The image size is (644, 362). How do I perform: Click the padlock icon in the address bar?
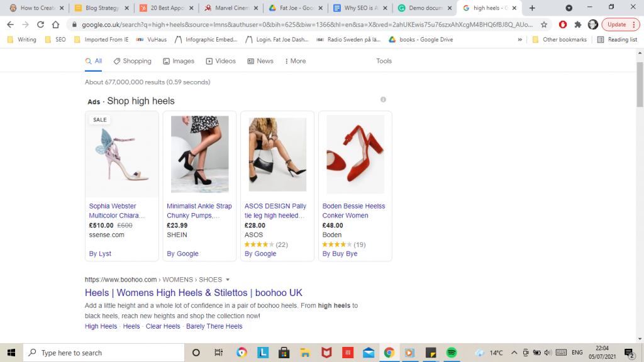pos(75,24)
